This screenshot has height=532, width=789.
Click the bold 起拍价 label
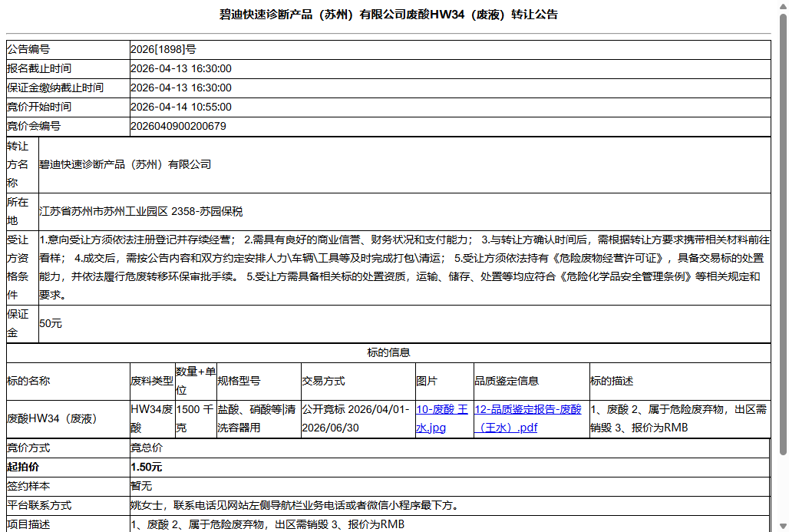23,467
